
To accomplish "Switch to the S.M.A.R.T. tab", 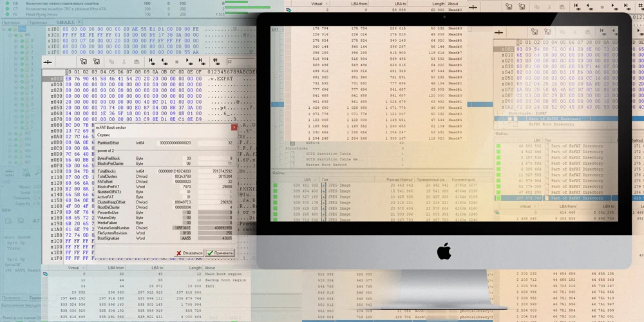I will point(65,22).
